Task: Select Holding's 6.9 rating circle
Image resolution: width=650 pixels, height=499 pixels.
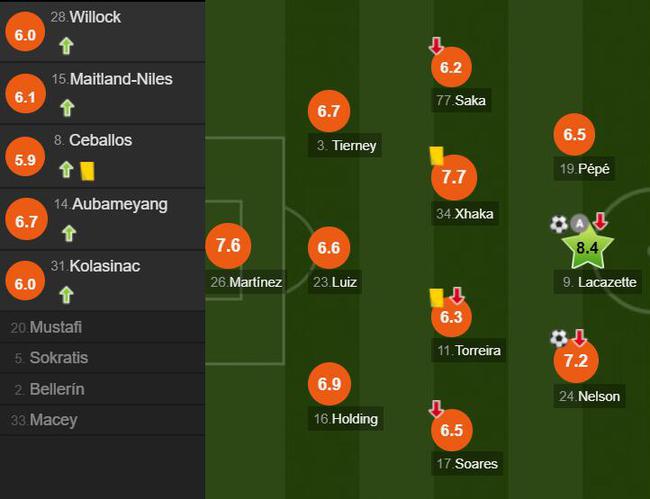Action: (x=330, y=384)
